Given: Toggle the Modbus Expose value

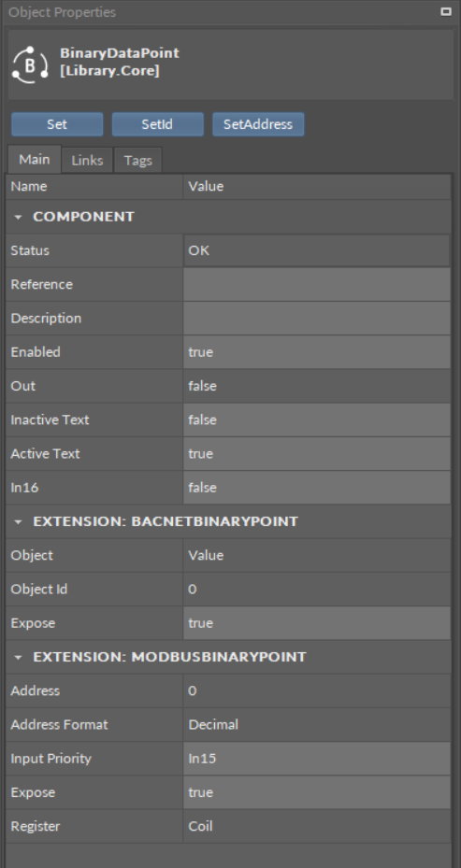Looking at the screenshot, I should click(x=317, y=792).
